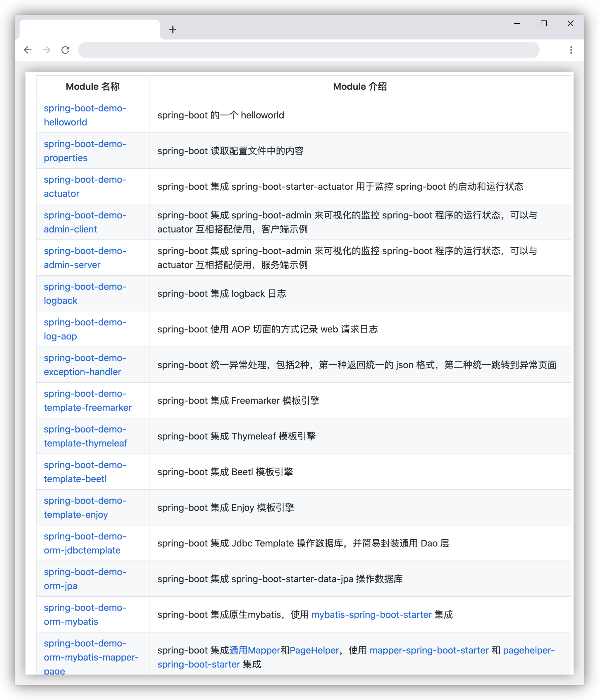Click the back navigation arrow

(28, 50)
